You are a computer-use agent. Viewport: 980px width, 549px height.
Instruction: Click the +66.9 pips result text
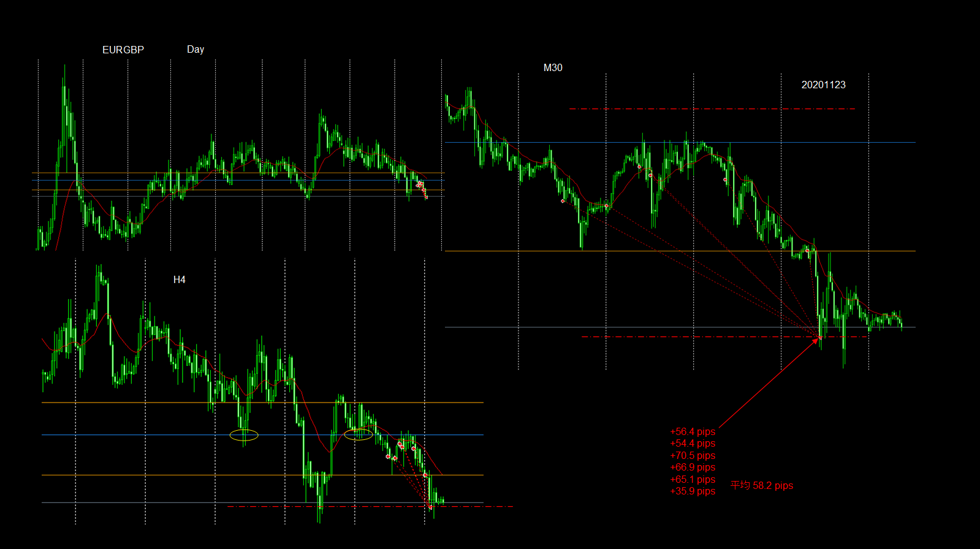coord(693,468)
